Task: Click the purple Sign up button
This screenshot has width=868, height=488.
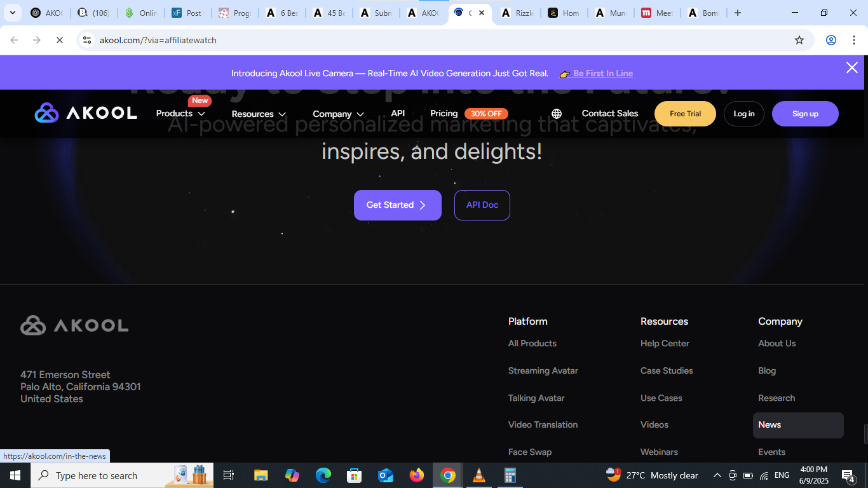Action: coord(805,114)
